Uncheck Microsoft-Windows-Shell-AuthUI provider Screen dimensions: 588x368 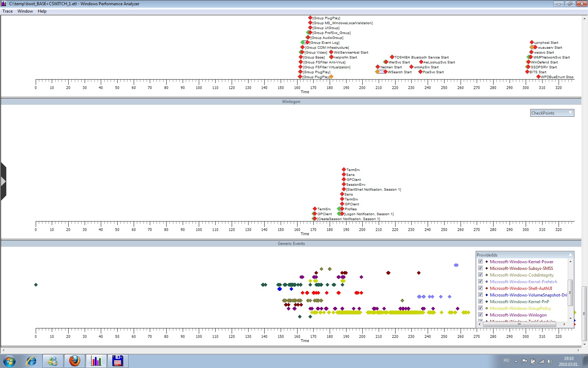tap(480, 288)
